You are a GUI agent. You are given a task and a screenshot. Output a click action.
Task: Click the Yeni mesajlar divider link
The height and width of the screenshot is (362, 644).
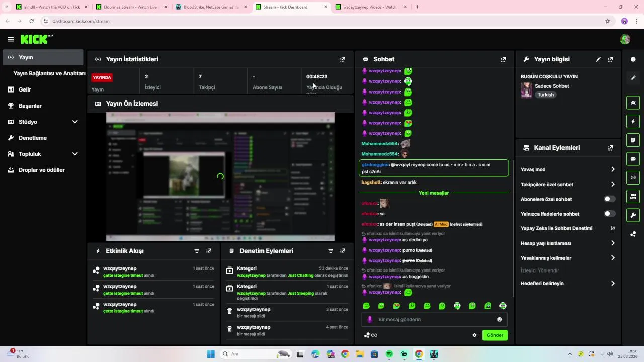434,193
